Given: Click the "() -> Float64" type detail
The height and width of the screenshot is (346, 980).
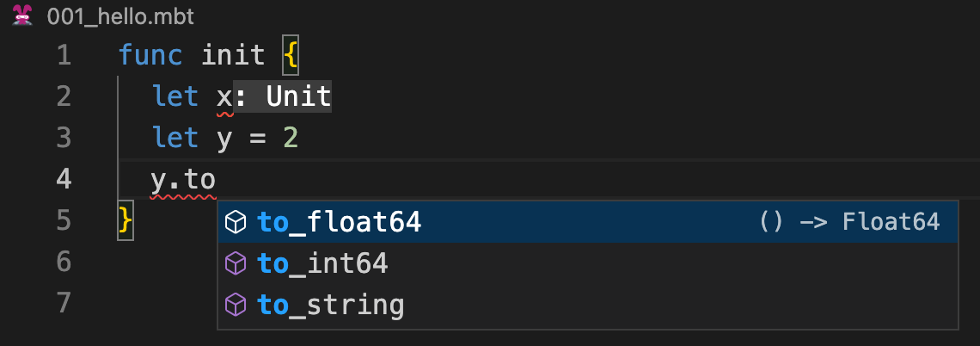Looking at the screenshot, I should click(x=849, y=223).
